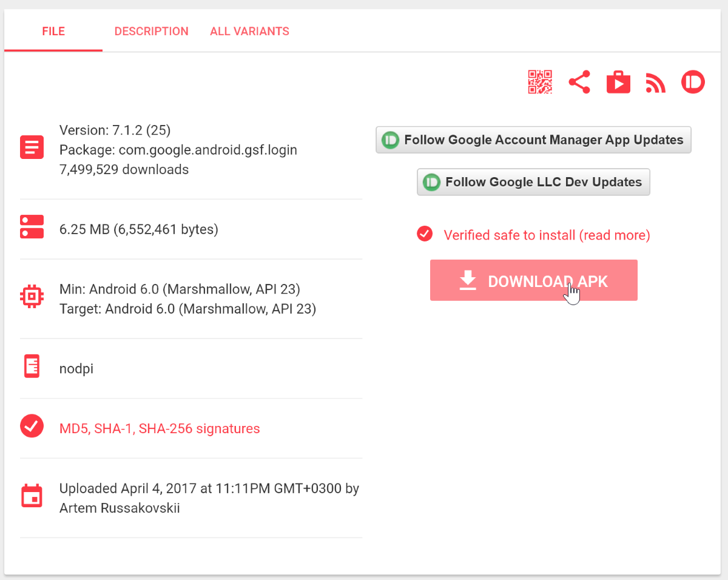The height and width of the screenshot is (580, 728).
Task: Open the Play Store bag icon
Action: pos(618,82)
